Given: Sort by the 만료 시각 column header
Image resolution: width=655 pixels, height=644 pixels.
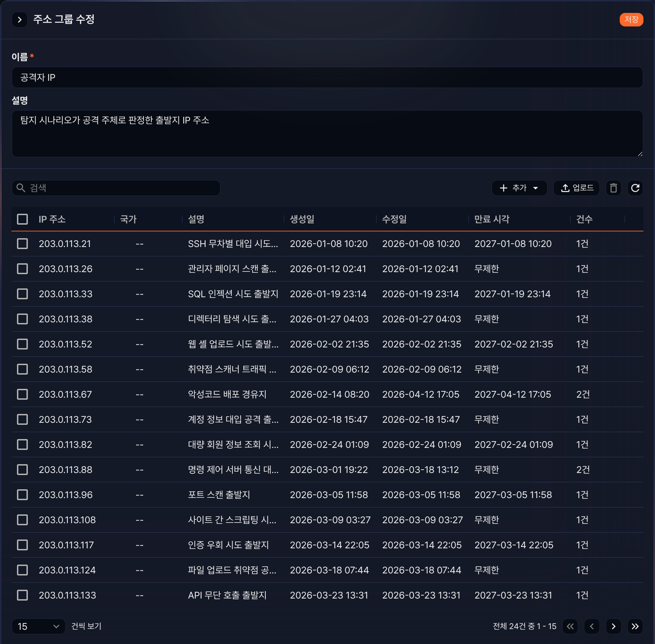Looking at the screenshot, I should tap(492, 219).
